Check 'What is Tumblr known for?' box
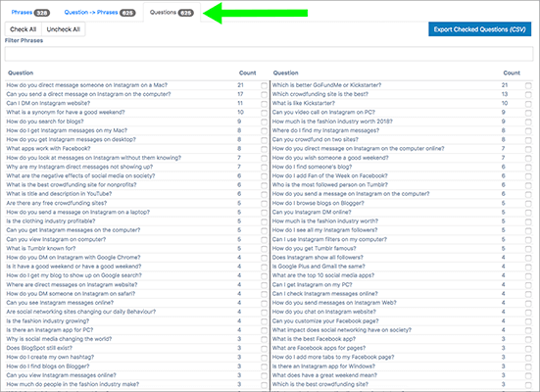 264,249
